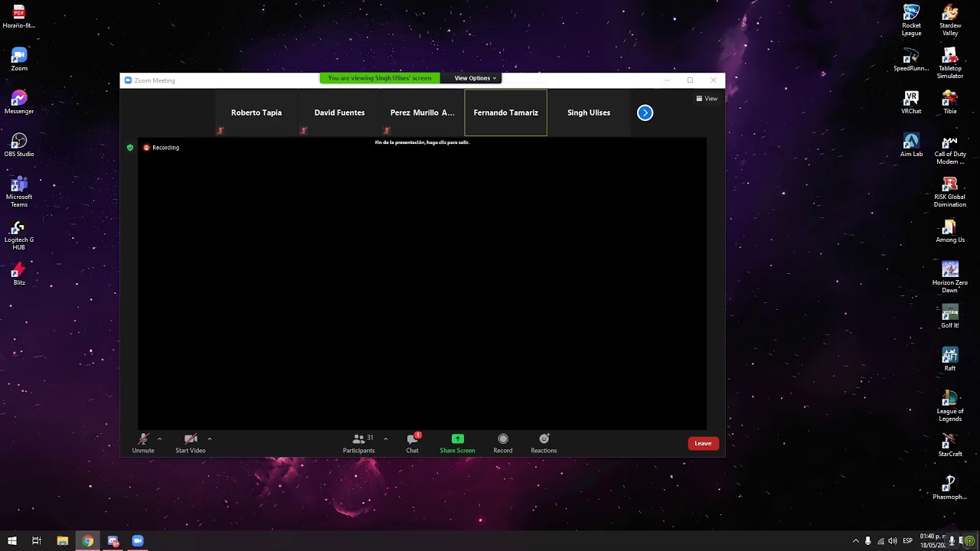980x551 pixels.
Task: Open the volume control in system tray
Action: pos(893,541)
